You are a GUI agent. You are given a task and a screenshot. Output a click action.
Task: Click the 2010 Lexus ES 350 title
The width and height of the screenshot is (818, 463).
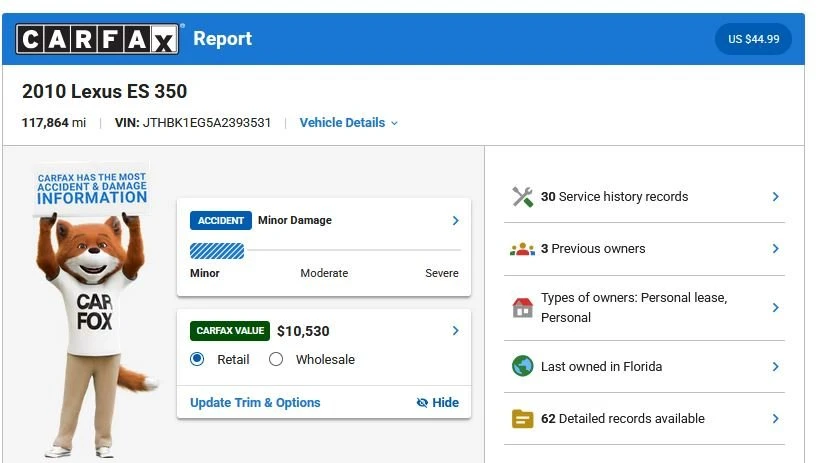pyautogui.click(x=104, y=91)
